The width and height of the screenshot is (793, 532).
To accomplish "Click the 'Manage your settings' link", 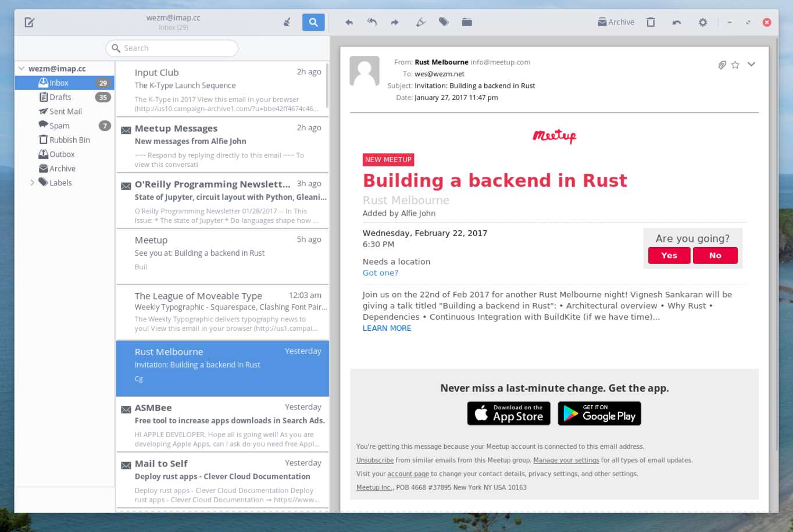I will (x=566, y=460).
